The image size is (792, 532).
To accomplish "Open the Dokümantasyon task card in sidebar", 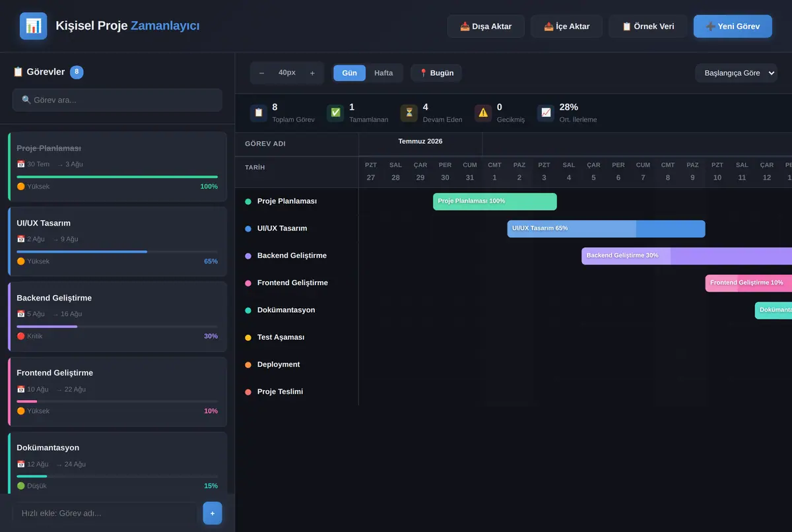I will tap(117, 463).
